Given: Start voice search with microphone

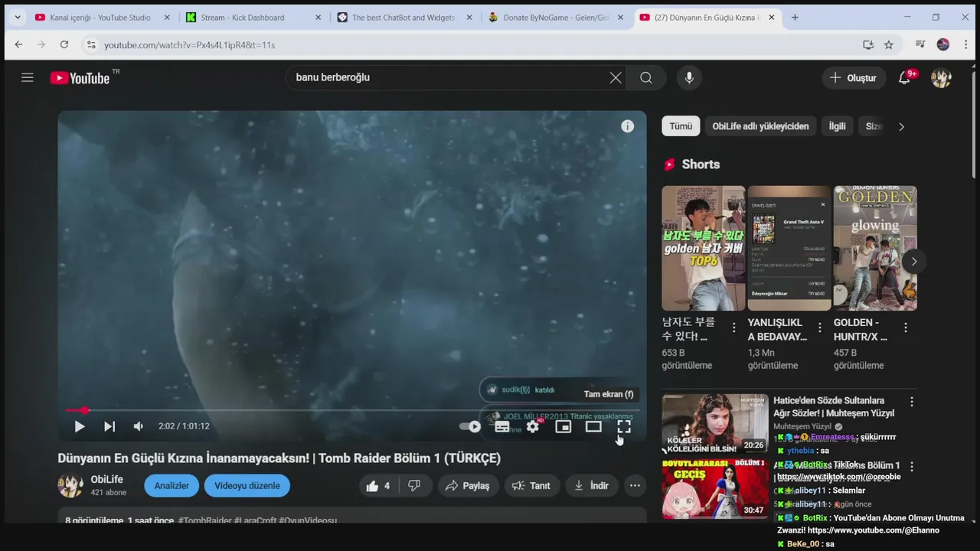Looking at the screenshot, I should [689, 77].
